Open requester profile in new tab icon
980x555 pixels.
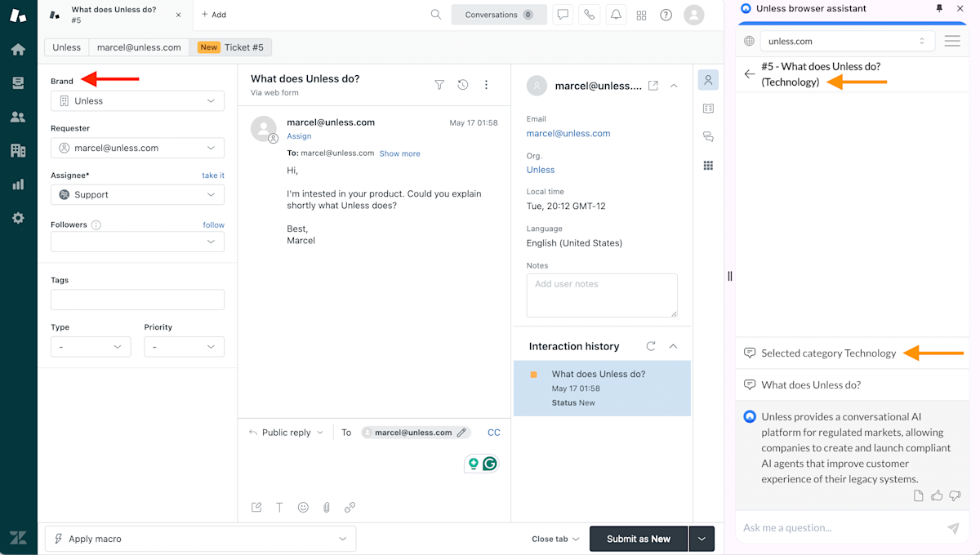[x=653, y=86]
